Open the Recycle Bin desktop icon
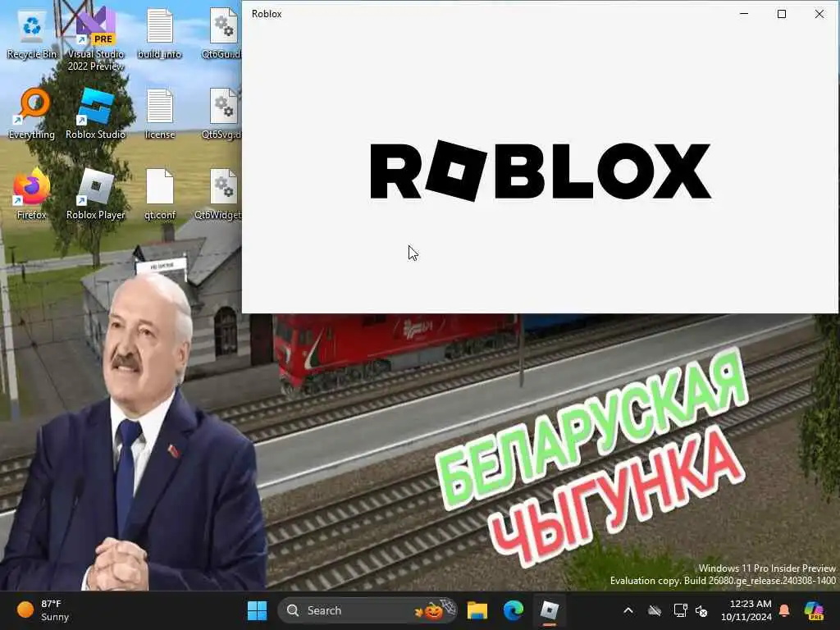The width and height of the screenshot is (840, 630). pos(32,33)
